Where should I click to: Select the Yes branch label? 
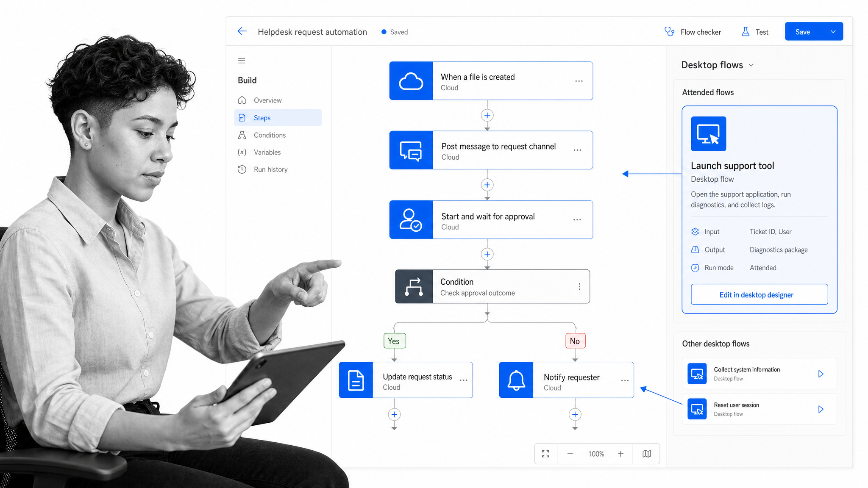click(394, 341)
